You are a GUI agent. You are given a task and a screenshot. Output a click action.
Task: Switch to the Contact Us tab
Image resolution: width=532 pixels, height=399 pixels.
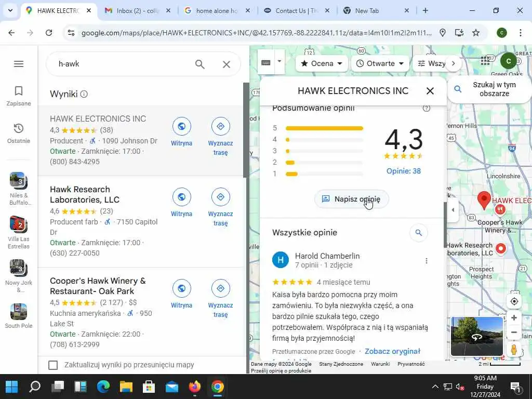click(x=297, y=10)
